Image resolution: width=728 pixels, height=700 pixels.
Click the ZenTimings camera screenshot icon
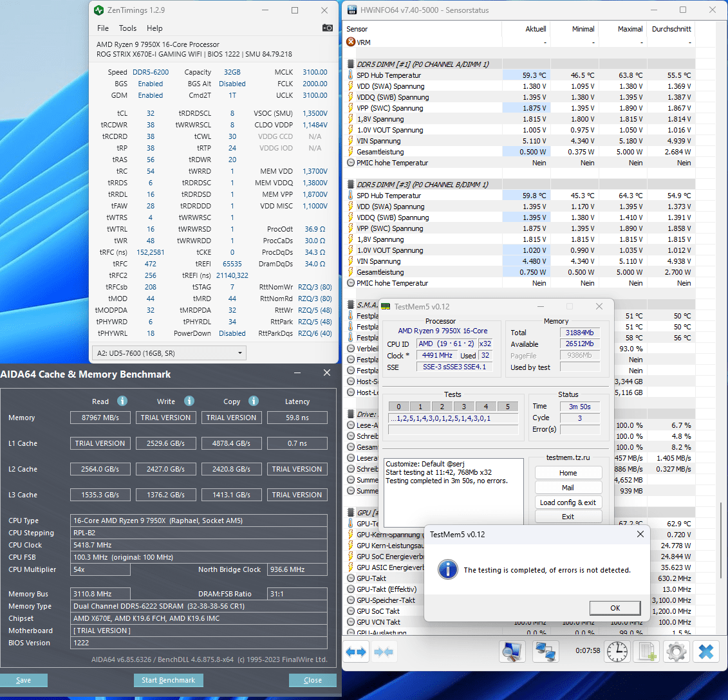(x=328, y=28)
